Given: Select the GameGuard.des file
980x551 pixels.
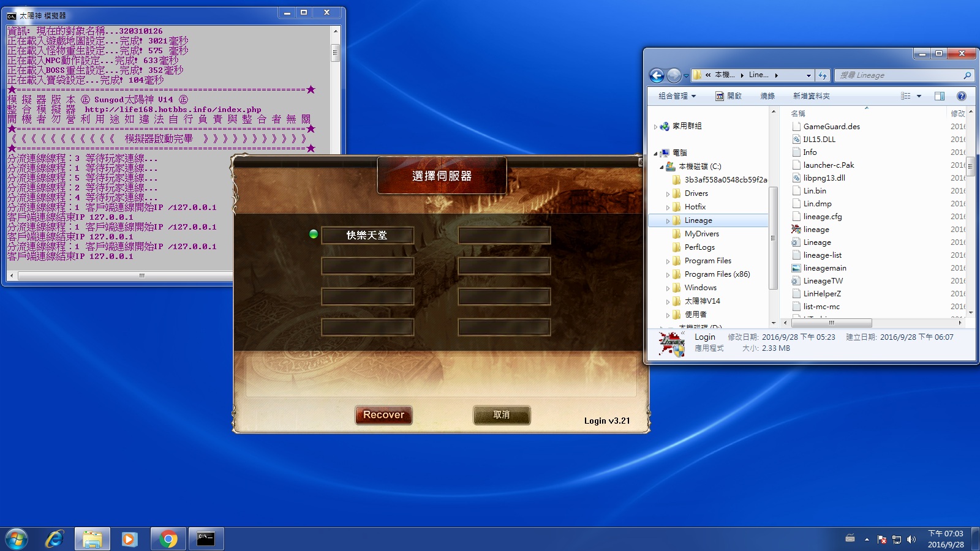Looking at the screenshot, I should click(831, 126).
